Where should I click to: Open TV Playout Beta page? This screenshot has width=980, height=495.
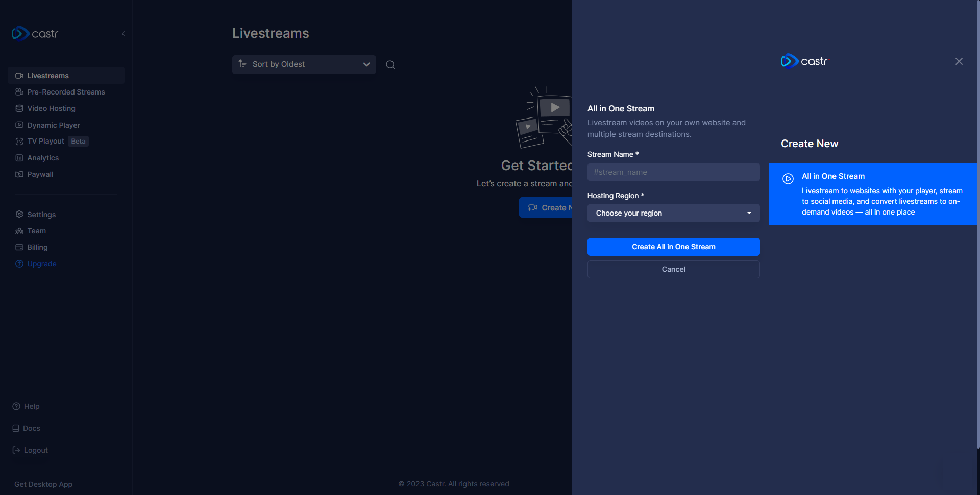[x=46, y=141]
